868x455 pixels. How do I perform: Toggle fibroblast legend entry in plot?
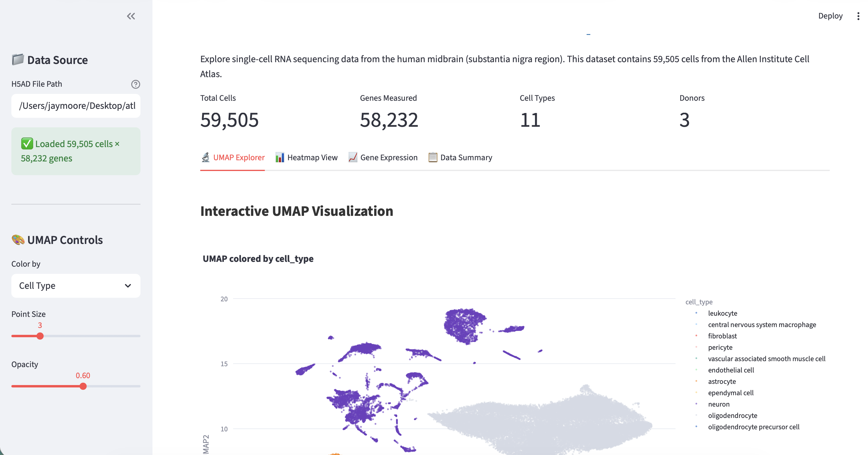coord(722,336)
